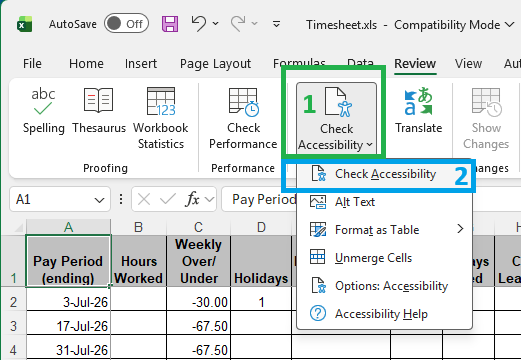Expand the Format as Table submenu arrow
This screenshot has width=521, height=360.
click(460, 229)
